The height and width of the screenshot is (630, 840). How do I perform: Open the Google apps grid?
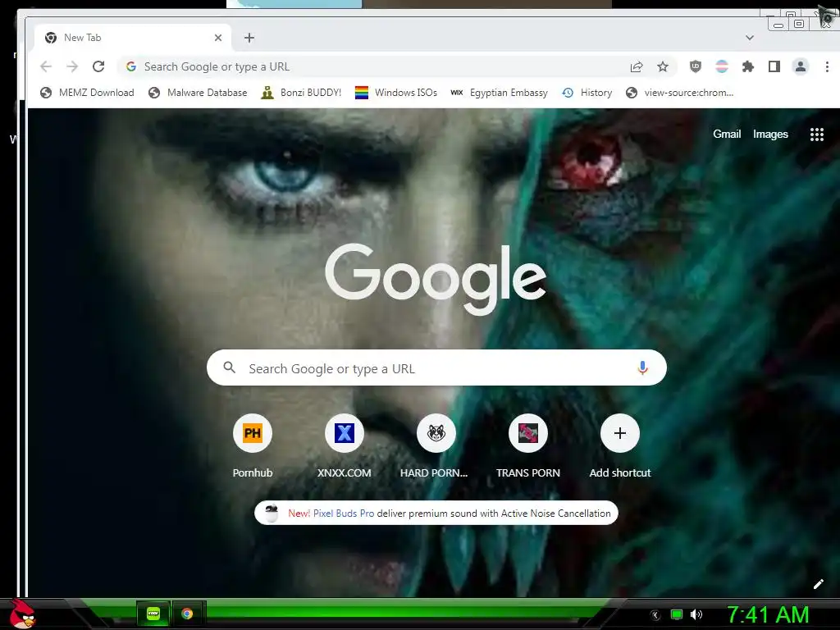816,135
